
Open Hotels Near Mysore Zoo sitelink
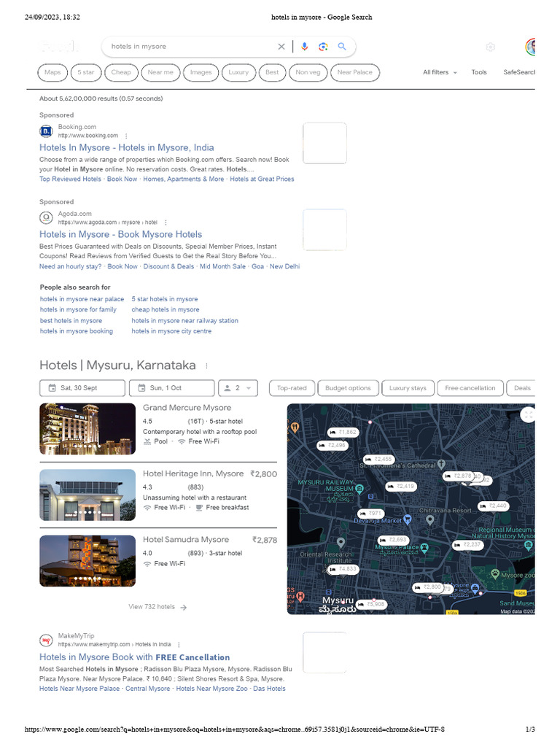212,689
